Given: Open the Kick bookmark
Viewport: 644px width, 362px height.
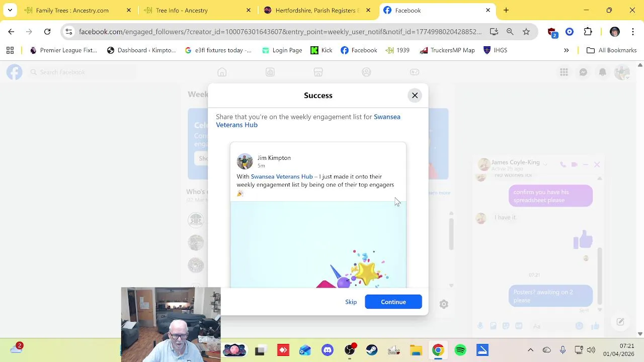Looking at the screenshot, I should (x=321, y=50).
